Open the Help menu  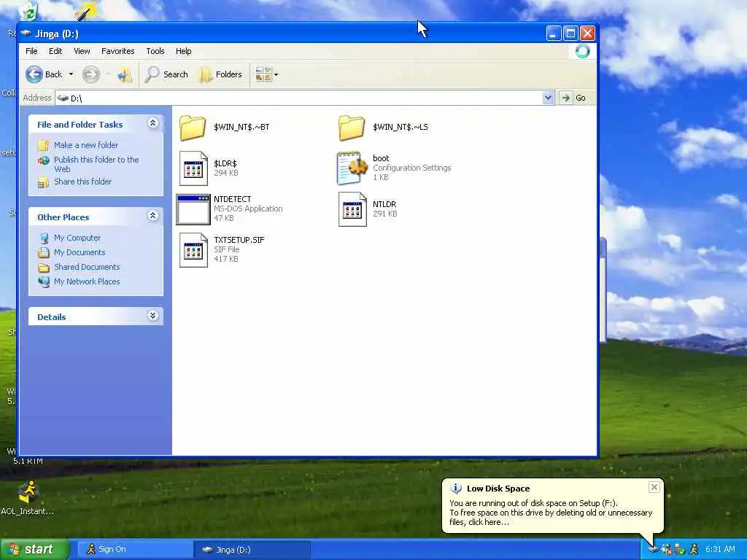pyautogui.click(x=183, y=51)
